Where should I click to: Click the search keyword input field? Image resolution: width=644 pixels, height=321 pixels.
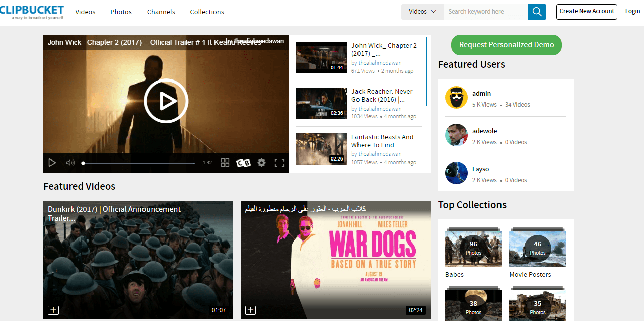point(486,12)
